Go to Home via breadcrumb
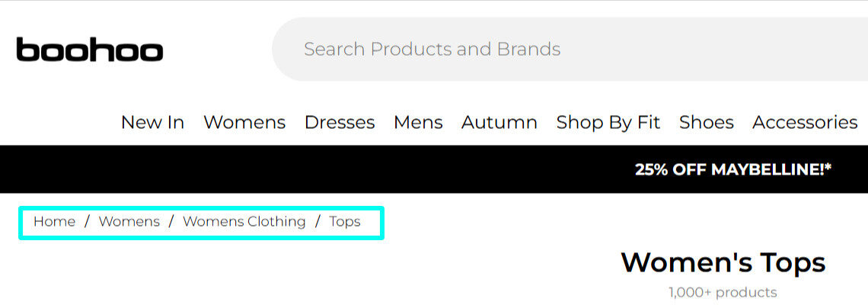 click(54, 222)
